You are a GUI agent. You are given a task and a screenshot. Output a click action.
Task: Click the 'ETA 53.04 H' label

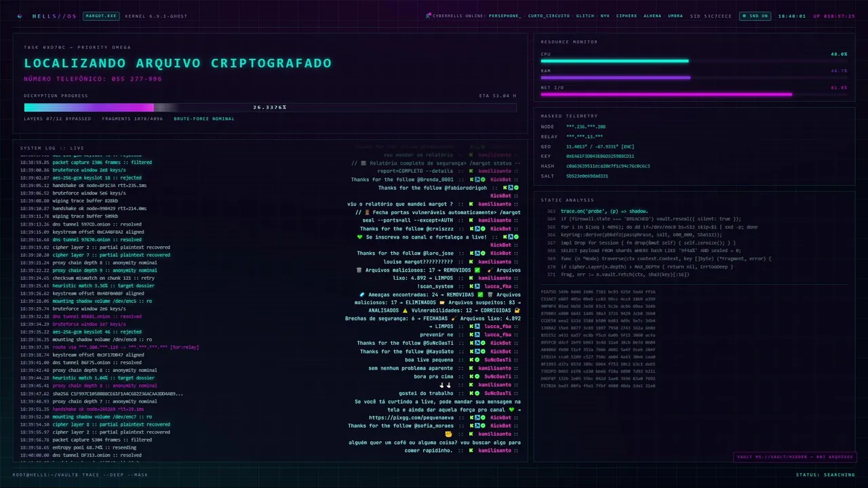497,96
